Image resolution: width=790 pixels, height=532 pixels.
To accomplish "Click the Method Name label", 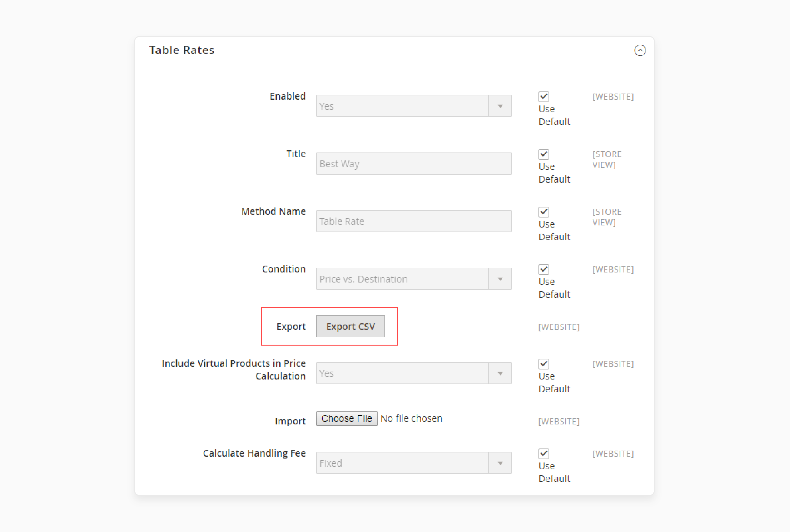I will (x=273, y=211).
